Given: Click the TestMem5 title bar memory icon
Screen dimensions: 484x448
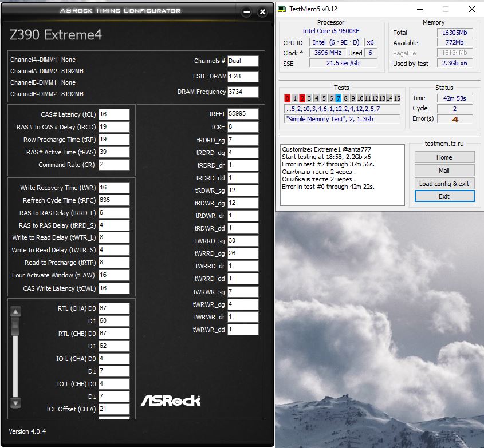Looking at the screenshot, I should coord(281,9).
